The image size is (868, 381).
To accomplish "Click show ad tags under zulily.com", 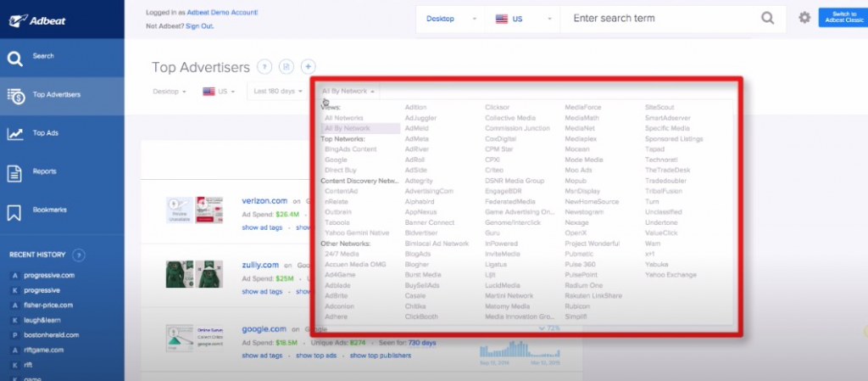I will click(x=262, y=292).
